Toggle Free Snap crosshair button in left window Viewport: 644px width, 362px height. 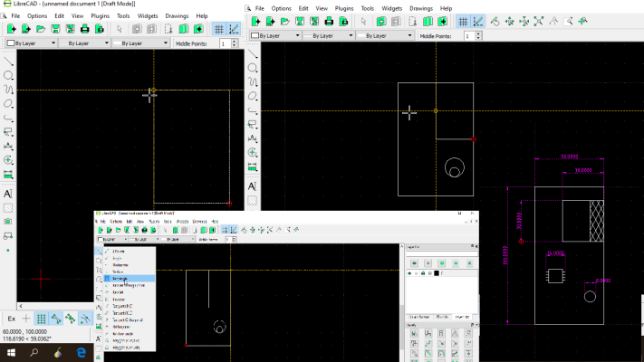coord(26,319)
